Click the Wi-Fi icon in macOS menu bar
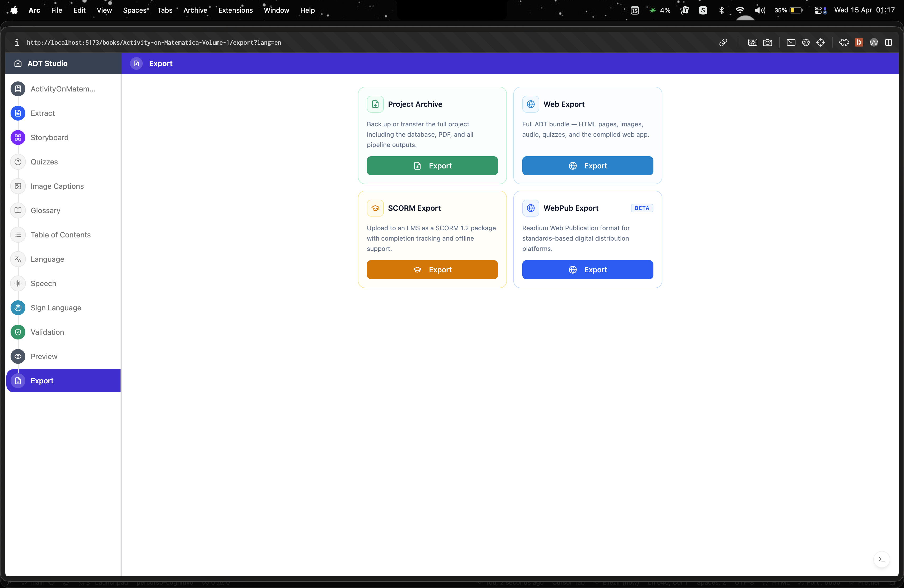This screenshot has width=904, height=588. point(740,10)
